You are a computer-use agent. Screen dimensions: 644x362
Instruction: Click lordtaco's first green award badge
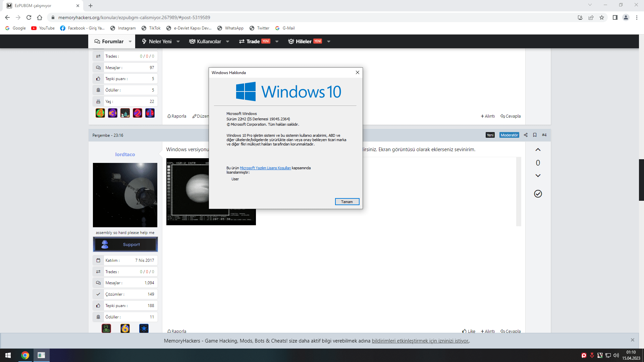click(x=106, y=328)
